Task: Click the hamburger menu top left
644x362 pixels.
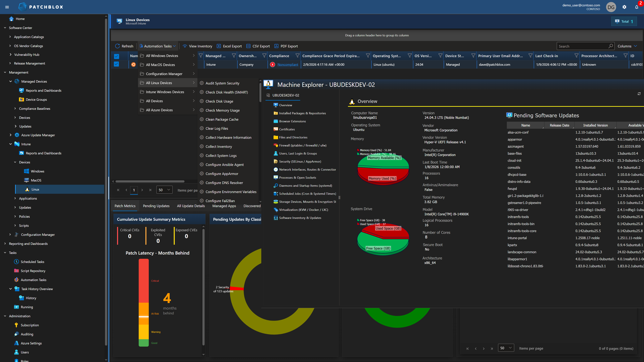Action: click(x=7, y=7)
